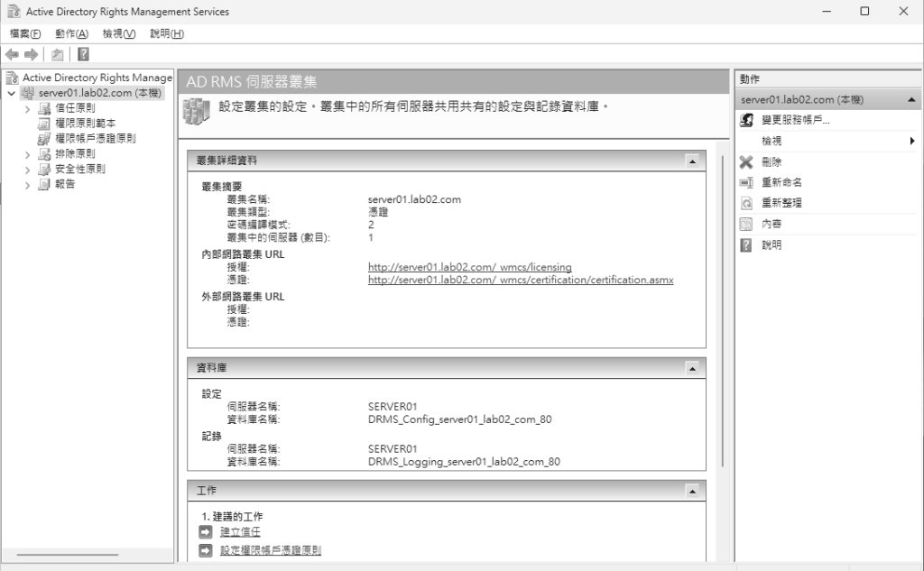
Task: Click the 說明 action text in actions pane
Action: pyautogui.click(x=772, y=245)
